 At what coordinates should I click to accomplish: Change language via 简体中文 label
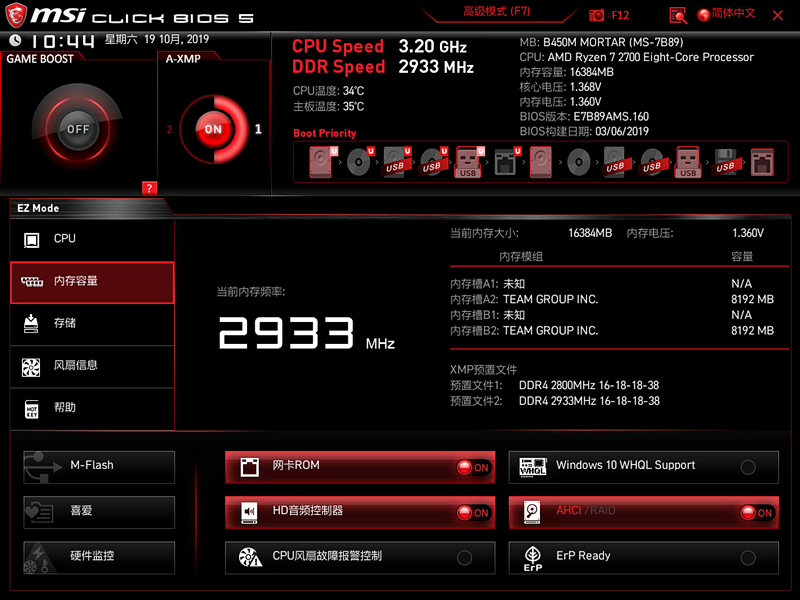(x=733, y=14)
